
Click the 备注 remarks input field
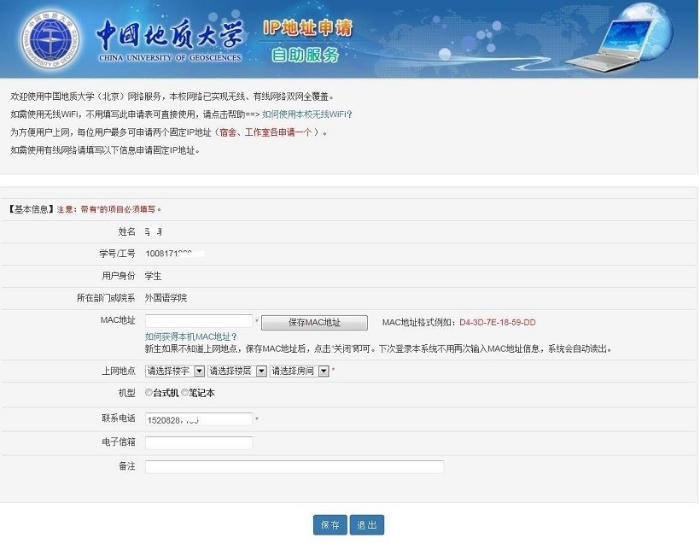294,467
